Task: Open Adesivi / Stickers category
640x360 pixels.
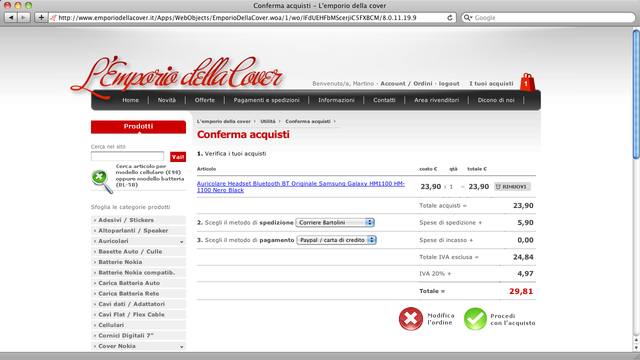Action: (138, 220)
